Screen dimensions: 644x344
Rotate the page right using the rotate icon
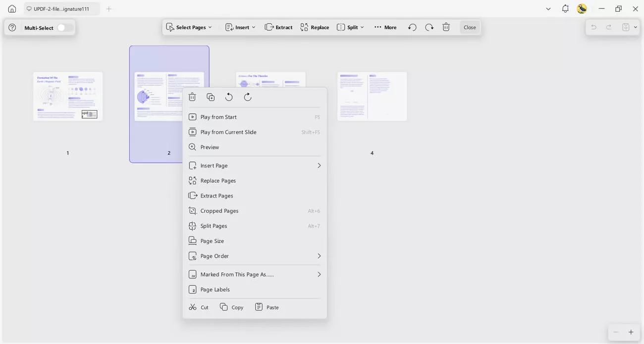click(x=247, y=97)
